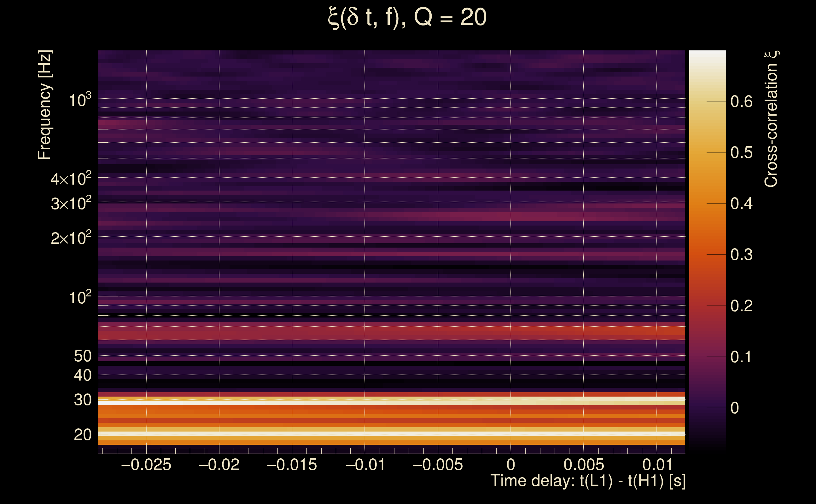Click the 0 time delay tick label

[511, 465]
